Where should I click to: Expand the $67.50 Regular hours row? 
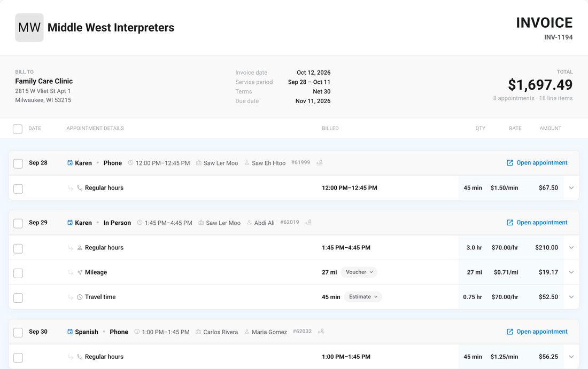point(571,187)
